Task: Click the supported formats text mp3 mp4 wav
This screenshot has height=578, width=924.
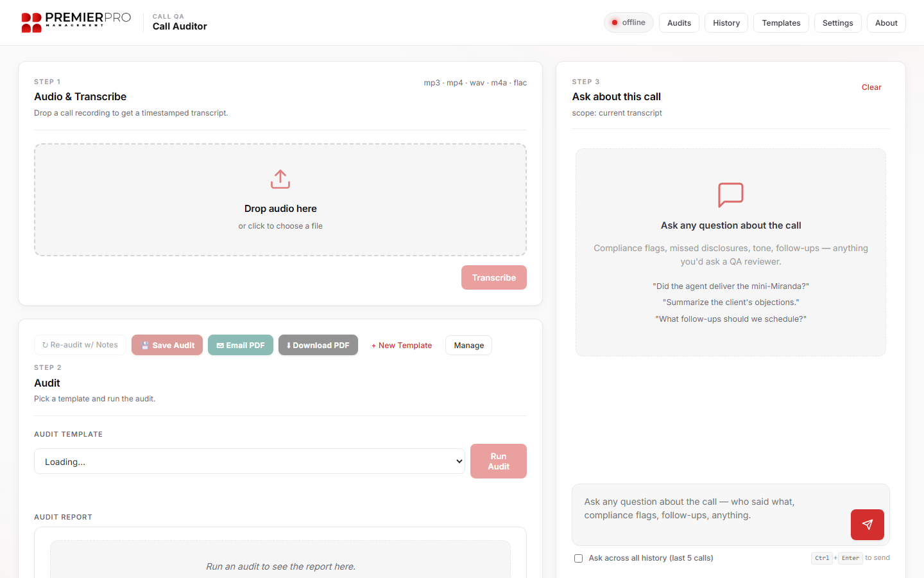Action: point(475,83)
